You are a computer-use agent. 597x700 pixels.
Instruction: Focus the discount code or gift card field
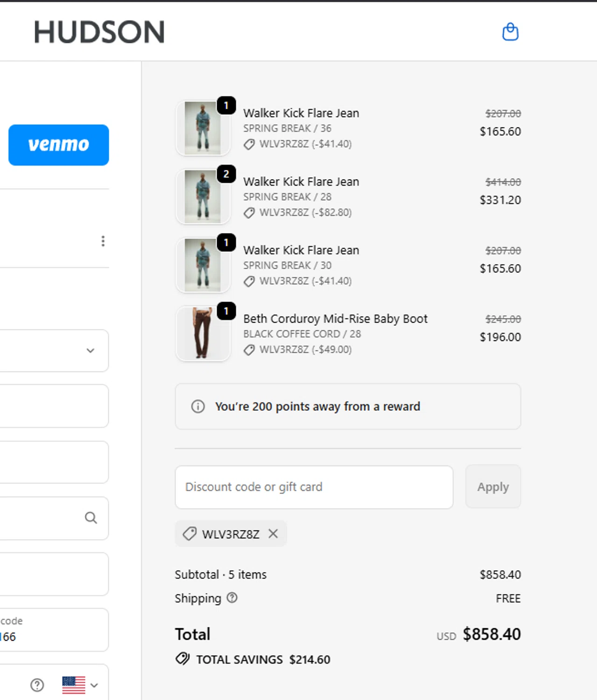[x=314, y=487]
